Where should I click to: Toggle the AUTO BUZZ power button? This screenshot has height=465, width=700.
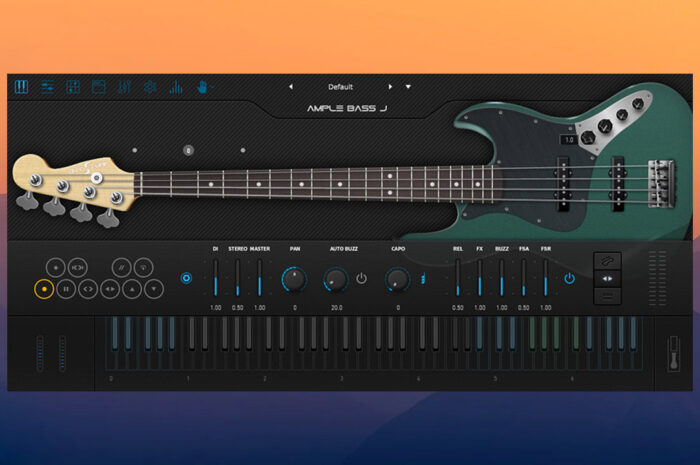[x=361, y=278]
